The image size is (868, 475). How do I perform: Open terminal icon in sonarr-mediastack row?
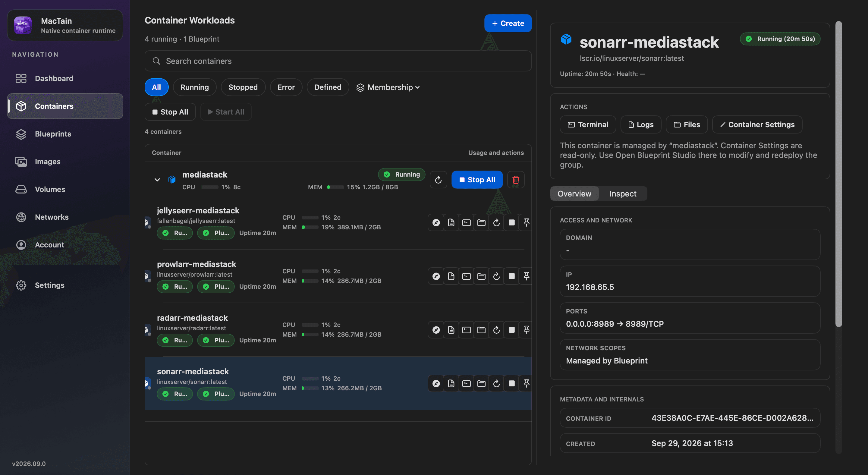point(466,383)
